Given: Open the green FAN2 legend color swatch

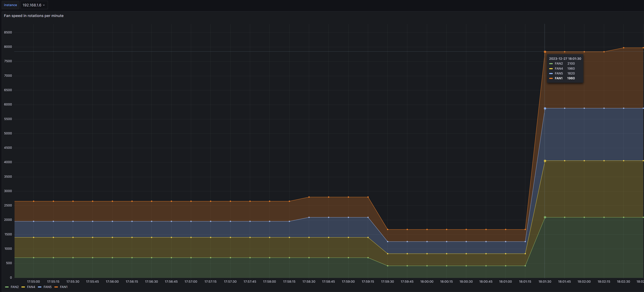Looking at the screenshot, I should coord(7,287).
